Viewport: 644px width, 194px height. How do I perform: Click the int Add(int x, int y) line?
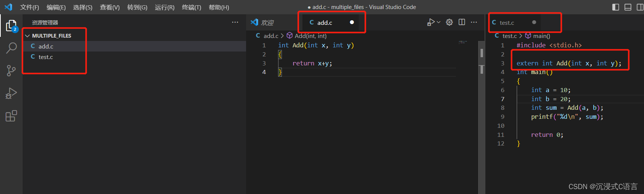(316, 45)
